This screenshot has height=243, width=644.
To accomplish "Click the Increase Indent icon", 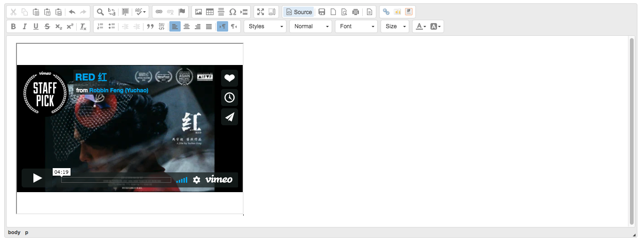I will coord(136,26).
